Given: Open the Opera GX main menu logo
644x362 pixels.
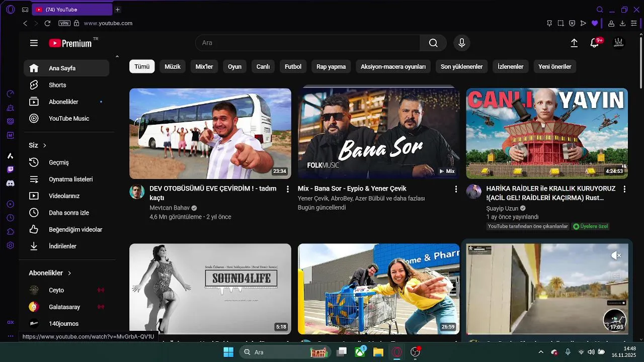Looking at the screenshot, I should (x=10, y=10).
